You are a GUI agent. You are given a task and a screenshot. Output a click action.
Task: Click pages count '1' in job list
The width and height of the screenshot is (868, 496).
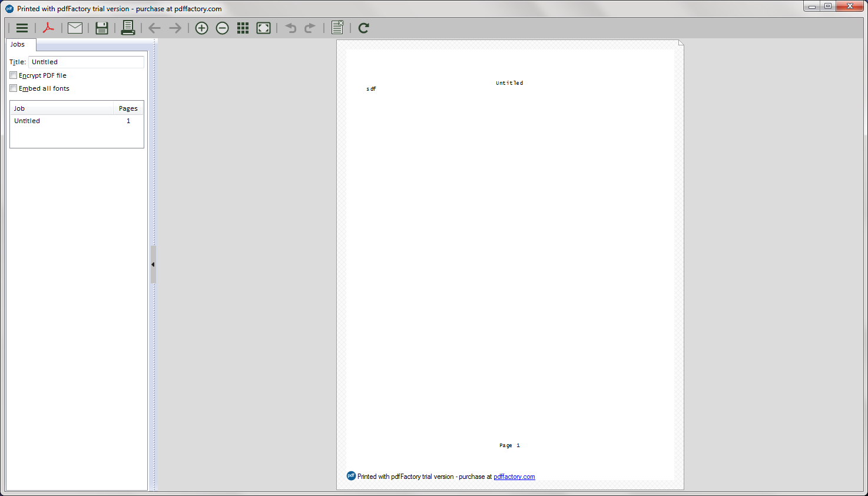coord(128,121)
